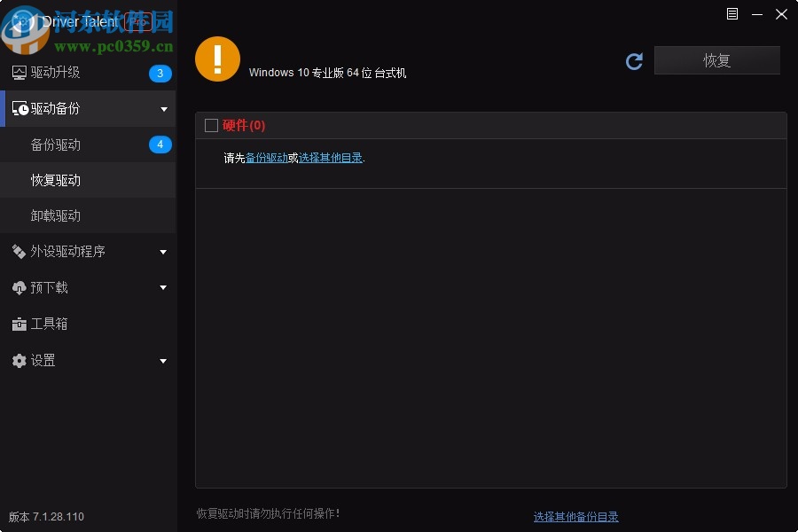Click the 驱动备份 backup clock icon
This screenshot has height=532, width=798.
click(x=21, y=108)
